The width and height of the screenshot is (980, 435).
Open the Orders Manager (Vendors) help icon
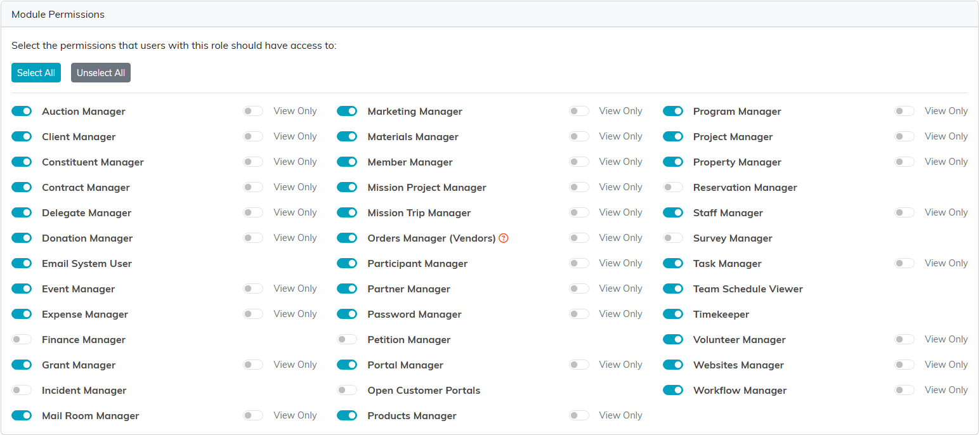(x=504, y=238)
